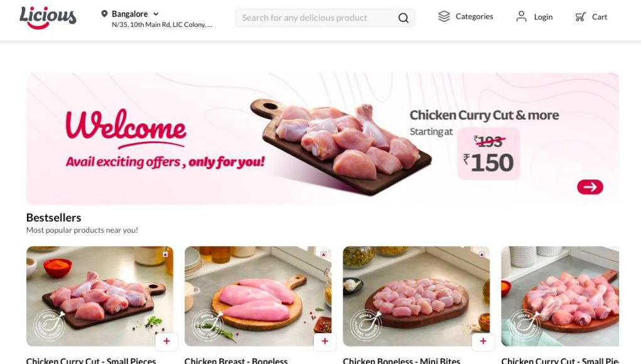Click the magnifying glass search icon
This screenshot has height=364, width=641.
(x=403, y=18)
